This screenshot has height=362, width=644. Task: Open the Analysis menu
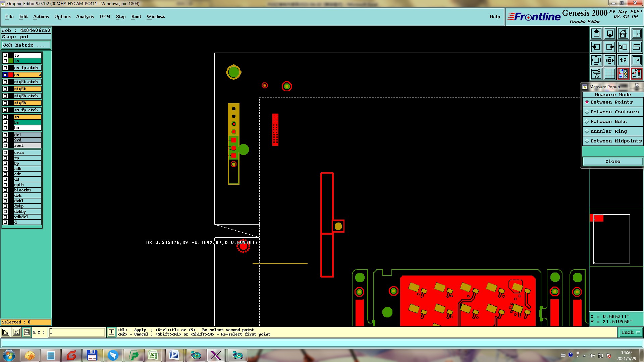click(x=85, y=16)
